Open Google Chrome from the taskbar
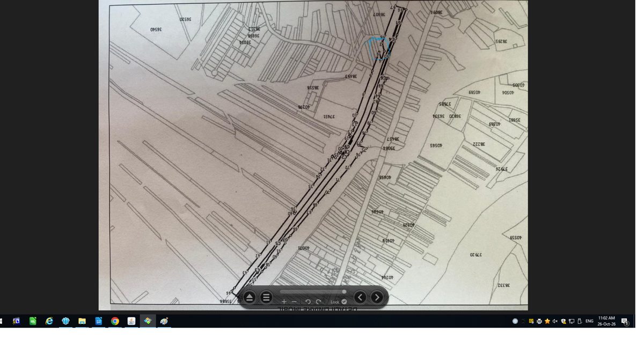Screen dimensions: 644x362 tap(115, 321)
